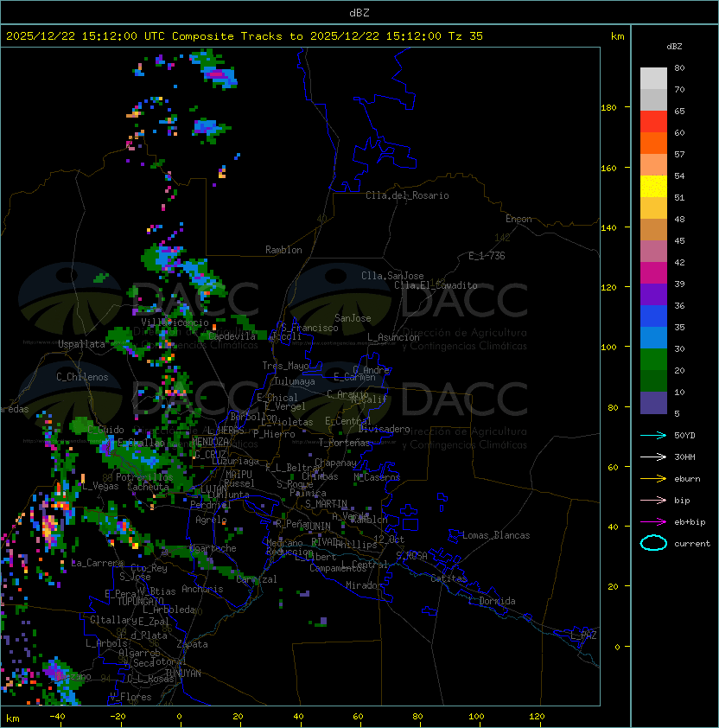This screenshot has height=728, width=719.
Task: Click the 'Lomas_Blancas' map label
Action: tap(496, 535)
